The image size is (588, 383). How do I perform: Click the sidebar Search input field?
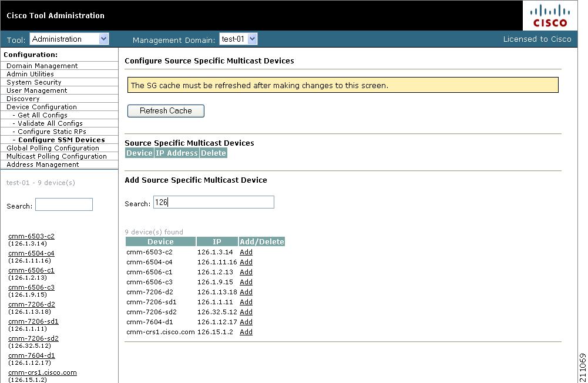pos(63,204)
